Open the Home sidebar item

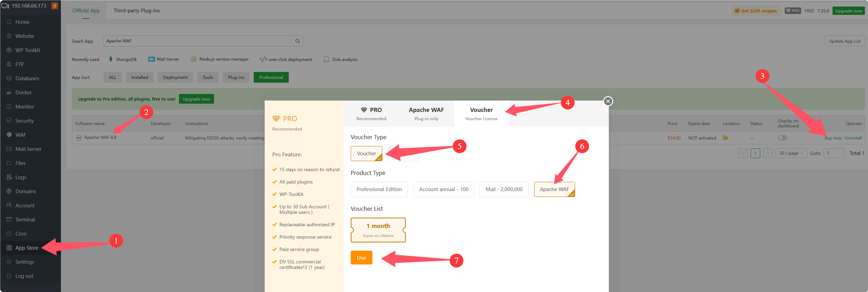[22, 22]
